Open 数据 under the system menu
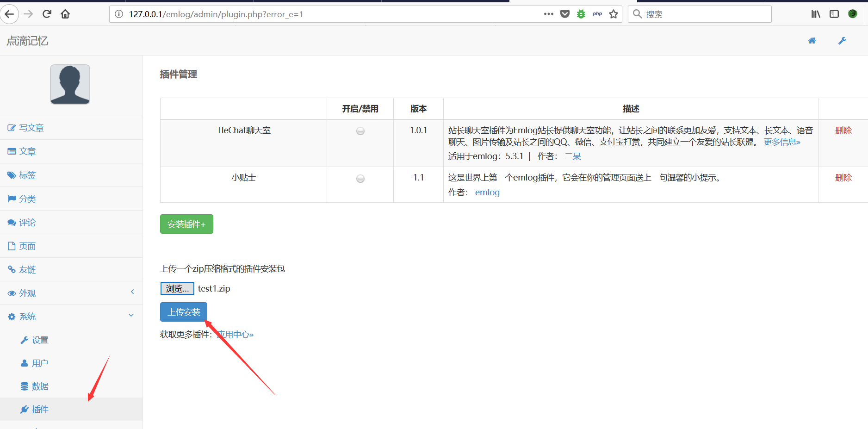 (71, 386)
